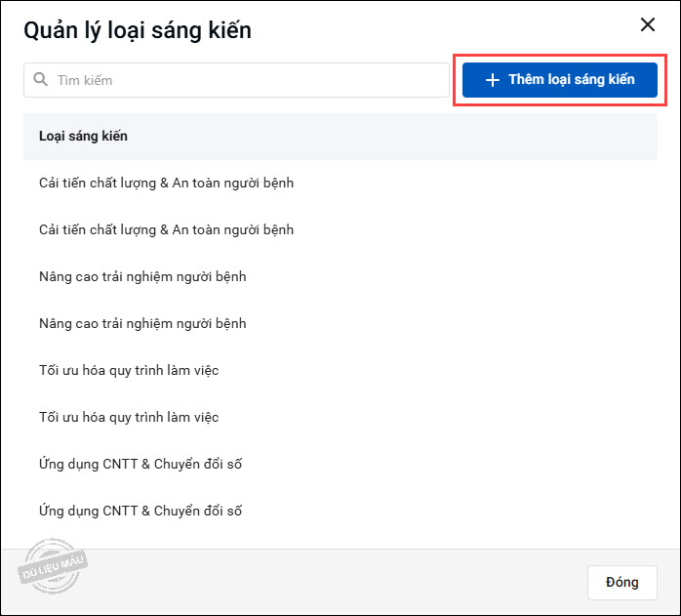Image resolution: width=681 pixels, height=616 pixels.
Task: Click the plus icon on the add button
Action: 493,80
